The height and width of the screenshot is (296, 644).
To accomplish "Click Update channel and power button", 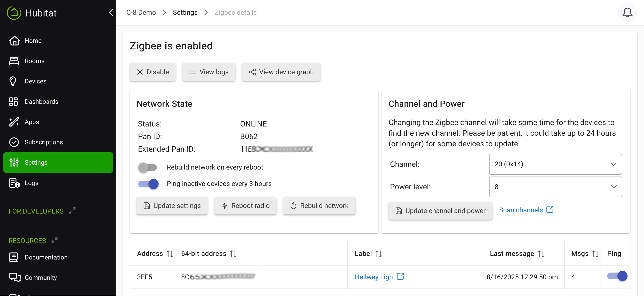I will point(440,211).
